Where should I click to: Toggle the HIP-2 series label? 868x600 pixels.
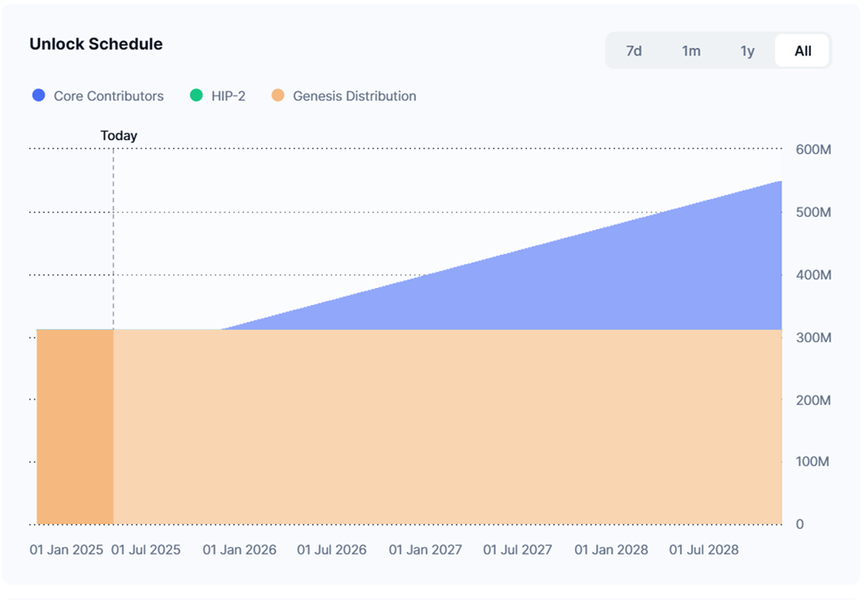click(x=228, y=95)
